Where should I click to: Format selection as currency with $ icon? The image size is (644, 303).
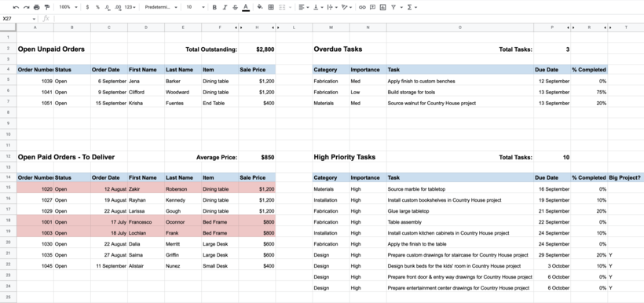click(87, 7)
